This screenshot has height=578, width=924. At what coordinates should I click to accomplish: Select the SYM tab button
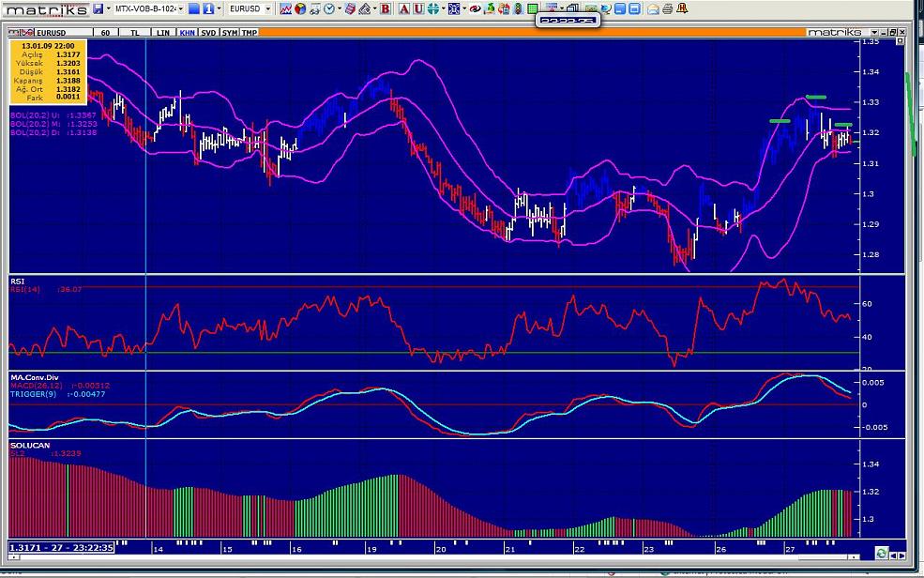pyautogui.click(x=230, y=32)
